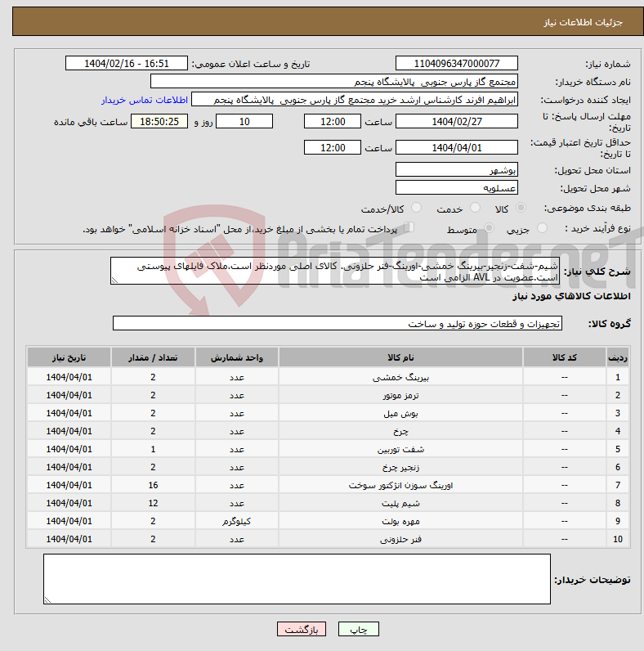Click the توضیحات خریدار textarea
The width and height of the screenshot is (644, 651).
[297, 579]
